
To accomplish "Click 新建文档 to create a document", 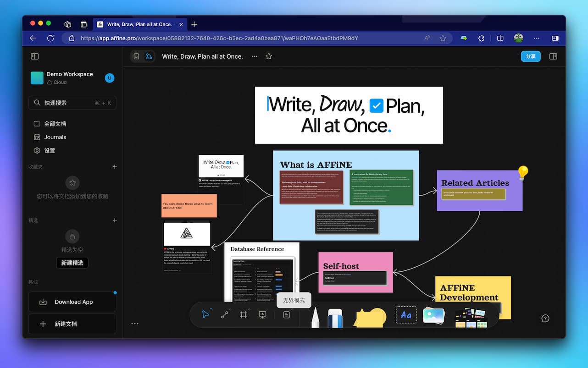I will pyautogui.click(x=72, y=324).
